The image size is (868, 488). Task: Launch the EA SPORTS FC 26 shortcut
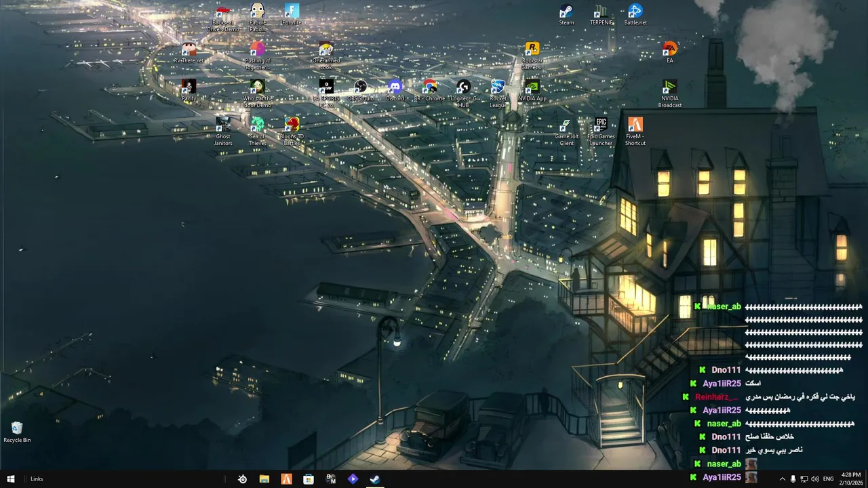tap(326, 94)
